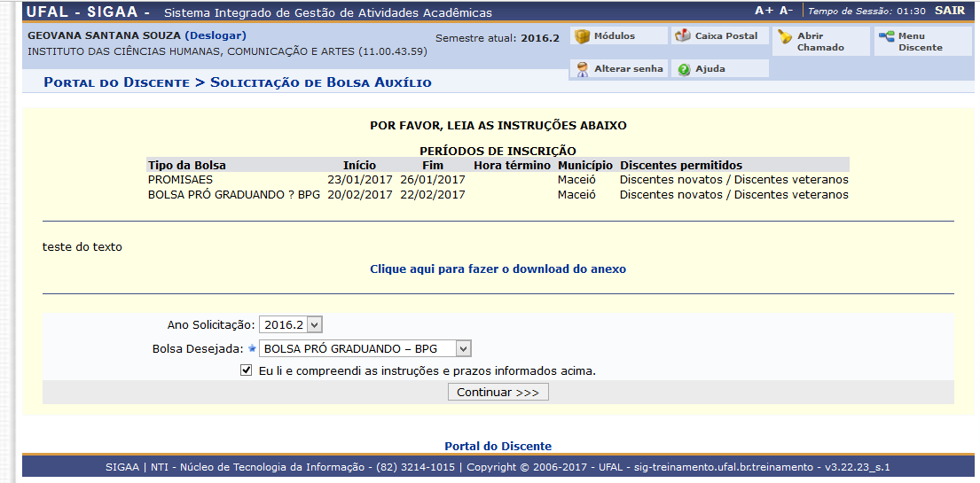Open the Módulos menu label
This screenshot has height=483, width=980.
click(614, 36)
